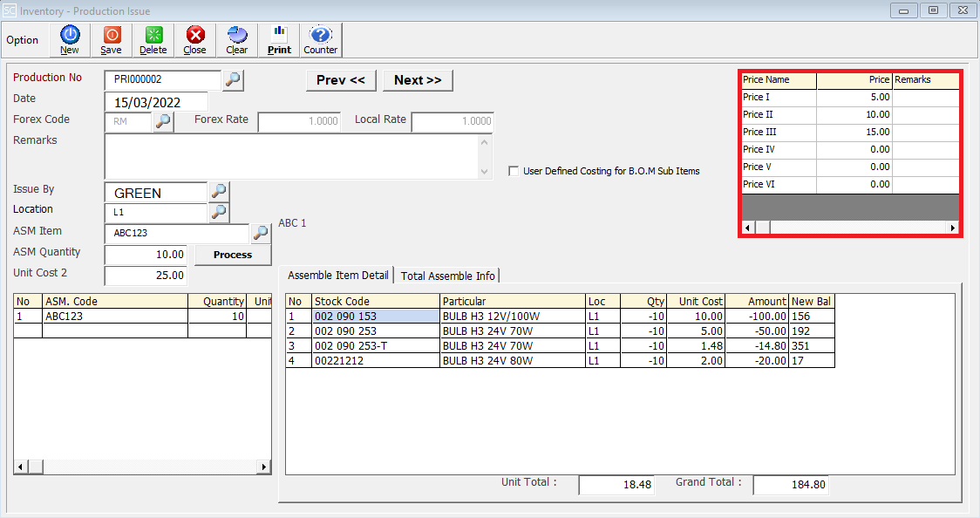The height and width of the screenshot is (518, 980).
Task: Select stock code 002 090 153
Action: 376,317
